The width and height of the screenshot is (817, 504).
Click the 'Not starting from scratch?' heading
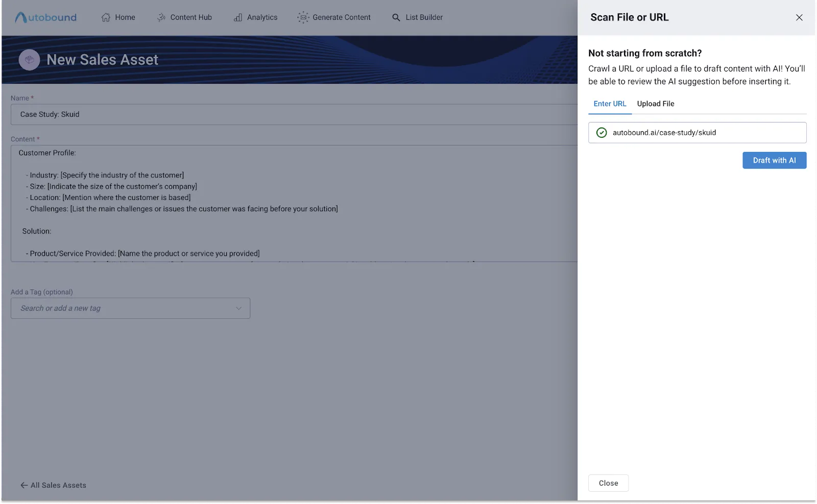pyautogui.click(x=645, y=53)
